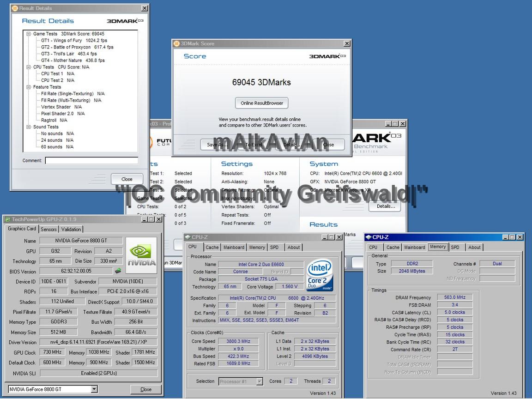
Task: Click the NVIDIA logo in GPU-Z
Action: (x=141, y=255)
